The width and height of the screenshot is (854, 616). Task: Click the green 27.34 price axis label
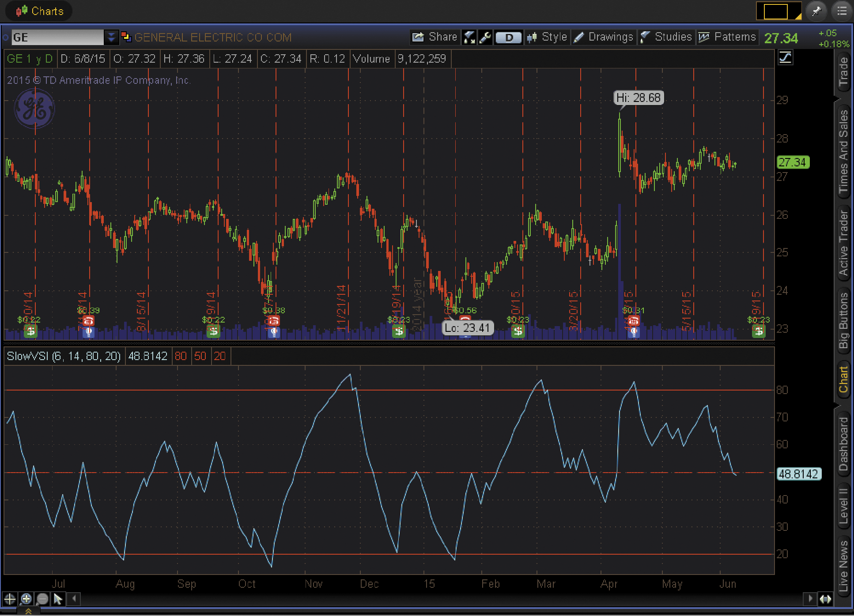(x=793, y=162)
